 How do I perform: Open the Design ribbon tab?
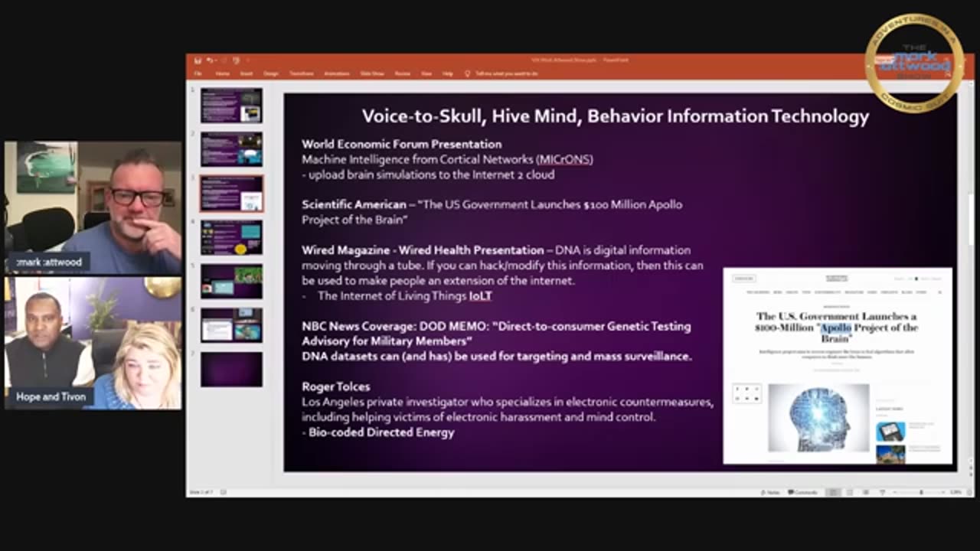[271, 73]
